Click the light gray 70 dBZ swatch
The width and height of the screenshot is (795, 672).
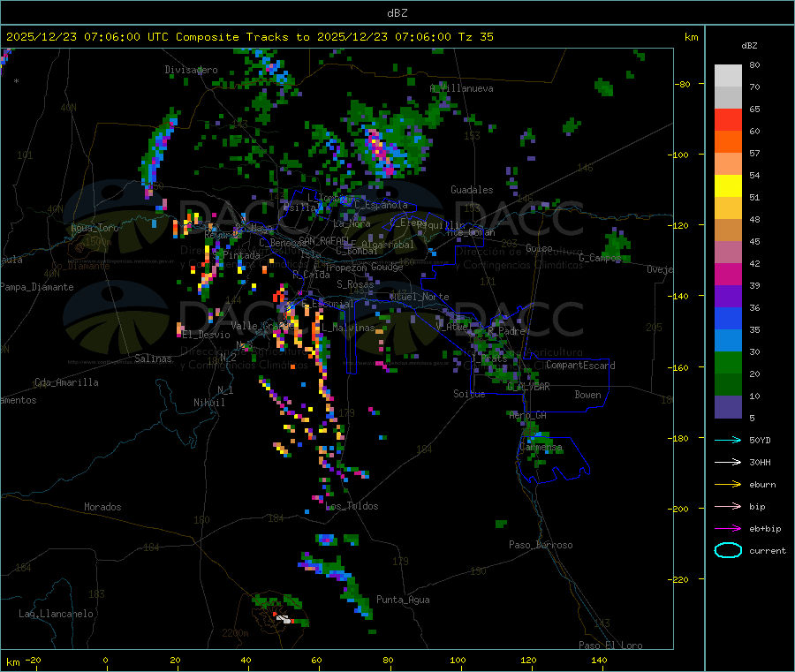point(728,98)
